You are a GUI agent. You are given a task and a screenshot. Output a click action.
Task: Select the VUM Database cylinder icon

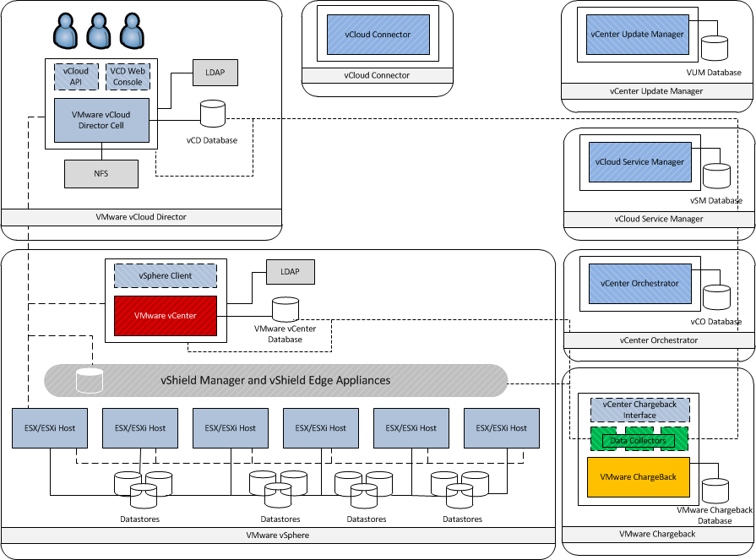[715, 48]
